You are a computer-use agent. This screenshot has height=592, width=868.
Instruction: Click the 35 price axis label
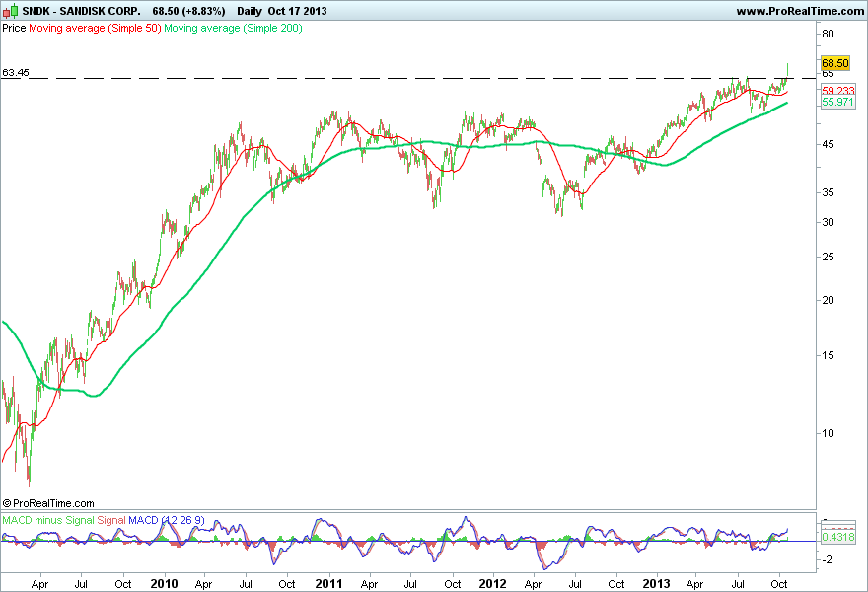click(828, 192)
